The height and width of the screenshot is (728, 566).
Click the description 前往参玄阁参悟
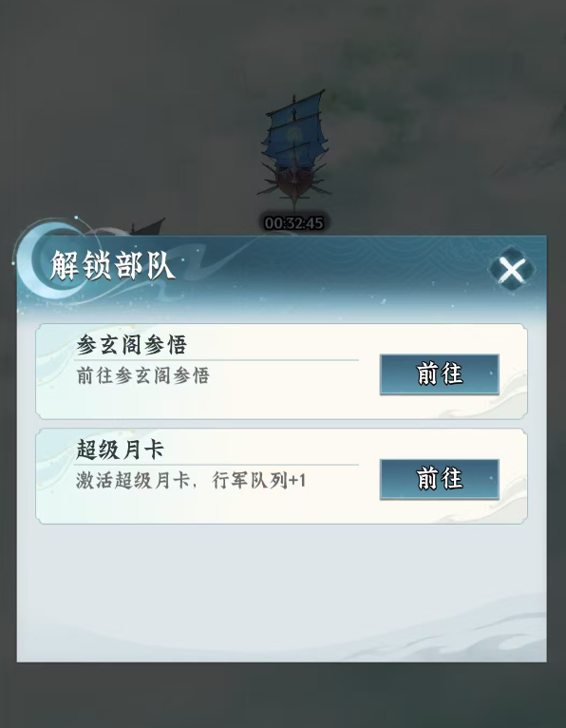tap(142, 375)
